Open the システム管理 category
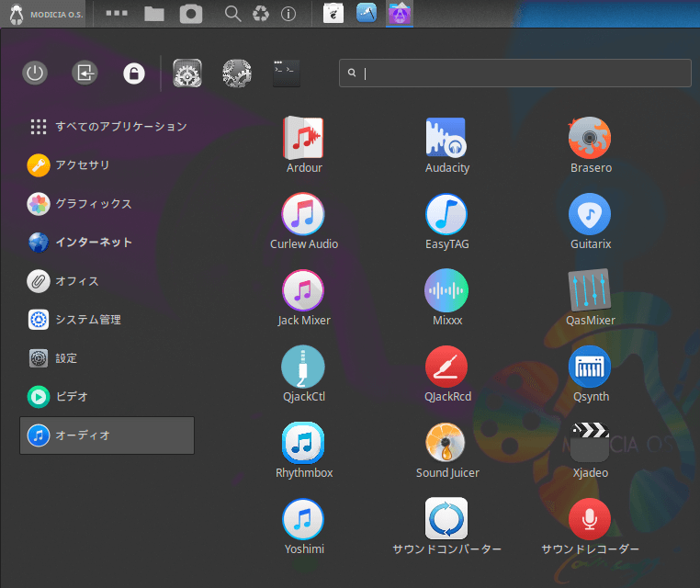 point(87,320)
